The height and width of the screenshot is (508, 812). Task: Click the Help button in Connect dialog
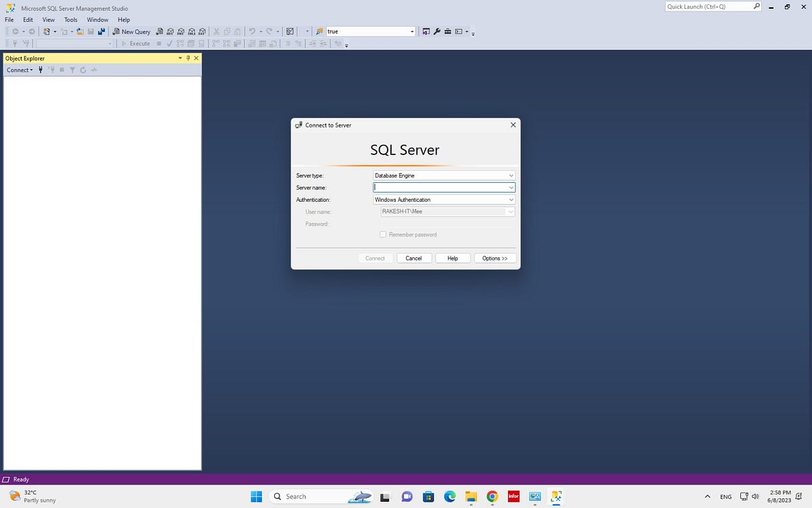[453, 258]
